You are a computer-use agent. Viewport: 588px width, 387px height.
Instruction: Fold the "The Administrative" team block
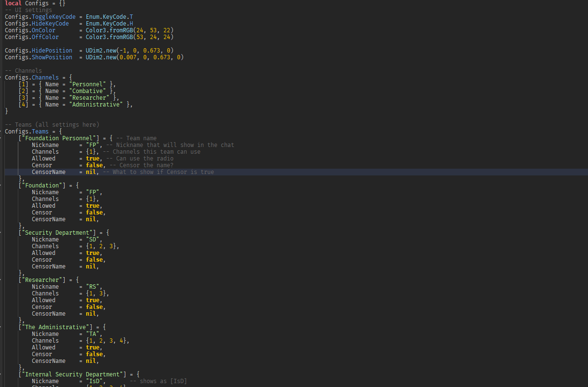(1, 327)
